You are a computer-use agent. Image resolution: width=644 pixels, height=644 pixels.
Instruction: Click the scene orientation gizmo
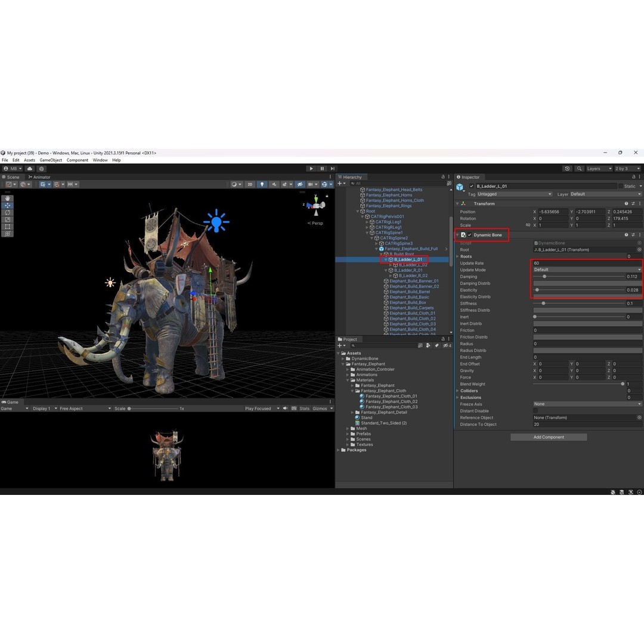(x=316, y=205)
